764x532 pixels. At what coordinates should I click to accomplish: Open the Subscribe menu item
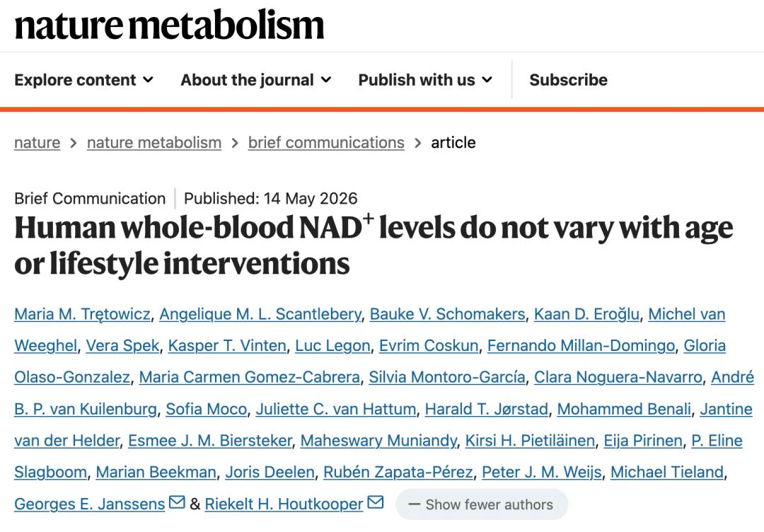568,80
